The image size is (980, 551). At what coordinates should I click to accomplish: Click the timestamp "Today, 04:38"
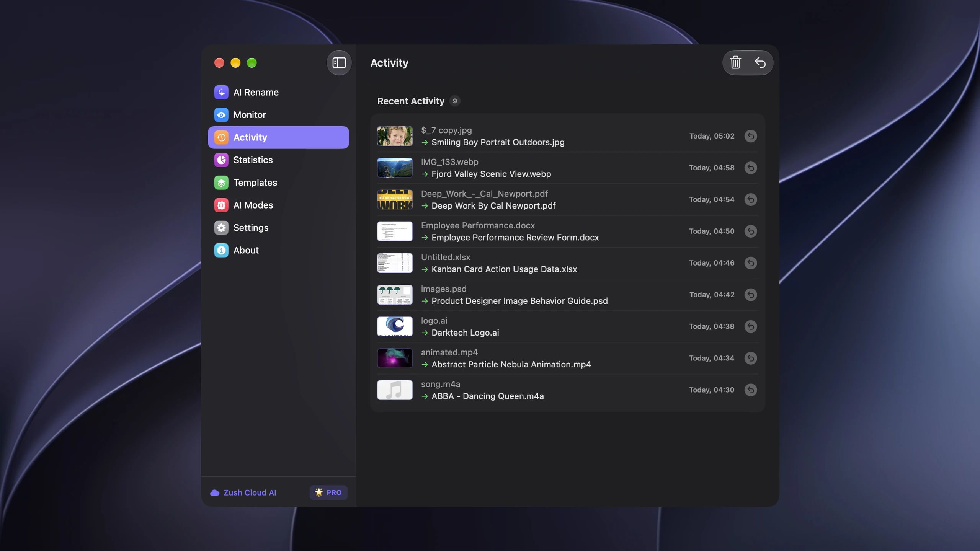click(712, 327)
